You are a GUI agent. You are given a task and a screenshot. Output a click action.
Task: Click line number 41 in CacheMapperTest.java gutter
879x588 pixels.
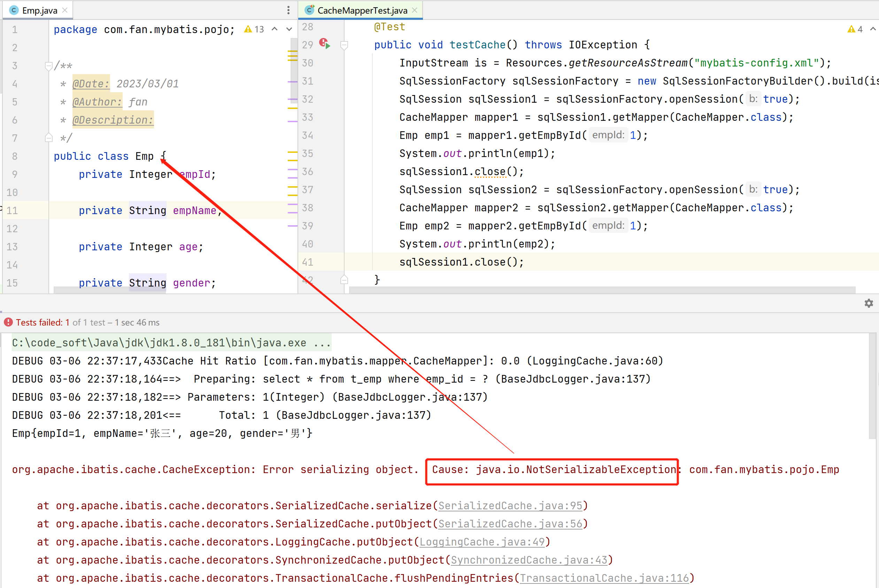[307, 262]
